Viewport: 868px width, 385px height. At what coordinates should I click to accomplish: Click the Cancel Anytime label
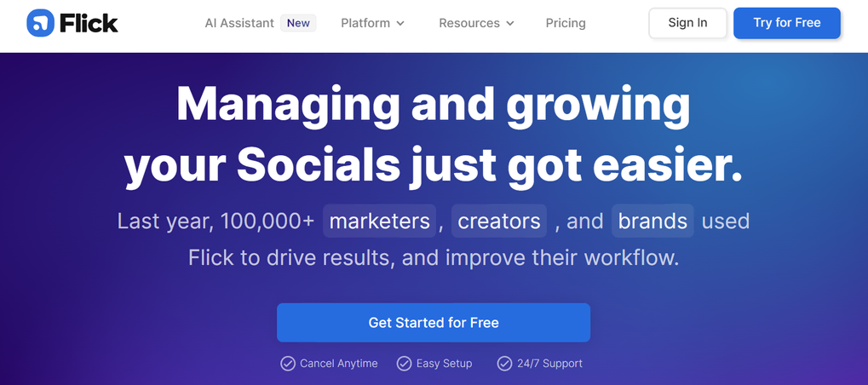click(338, 364)
